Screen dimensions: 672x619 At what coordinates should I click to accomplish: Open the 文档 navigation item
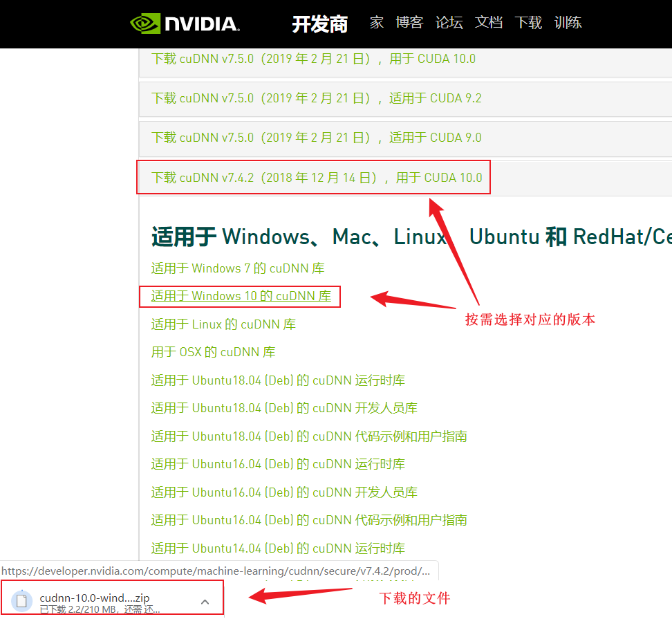click(488, 22)
